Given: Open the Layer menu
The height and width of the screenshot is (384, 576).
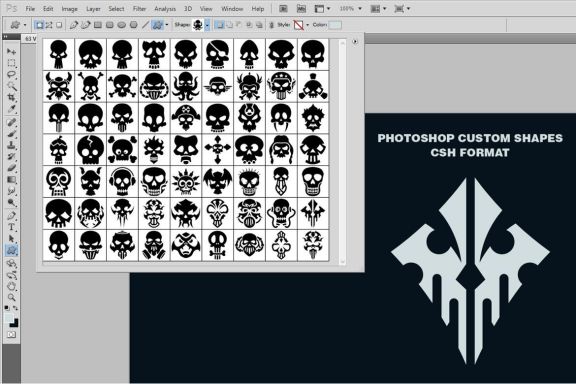Looking at the screenshot, I should click(x=93, y=8).
